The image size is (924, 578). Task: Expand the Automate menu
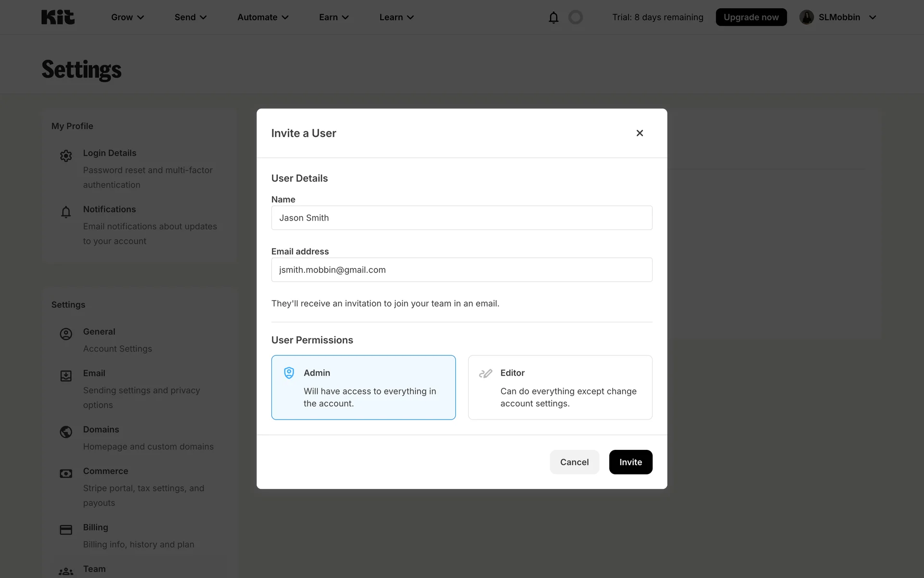pos(263,17)
